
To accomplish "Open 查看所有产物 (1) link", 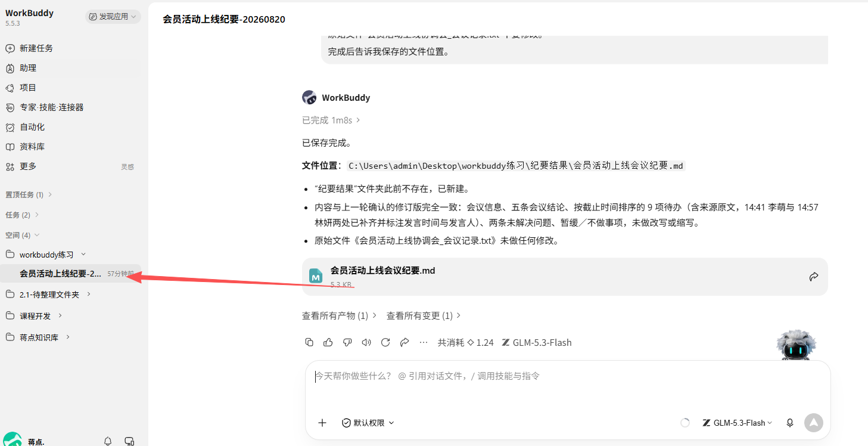I will [339, 315].
